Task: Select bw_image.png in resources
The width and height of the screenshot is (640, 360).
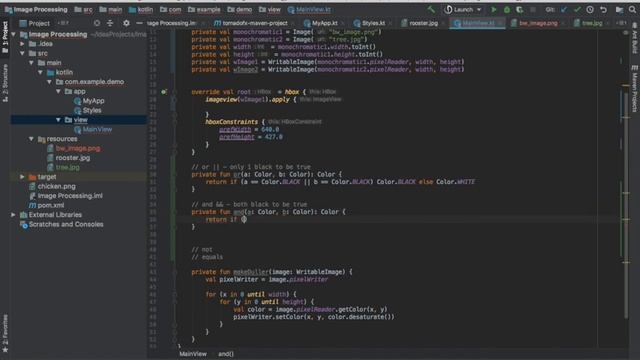Action: click(78, 148)
